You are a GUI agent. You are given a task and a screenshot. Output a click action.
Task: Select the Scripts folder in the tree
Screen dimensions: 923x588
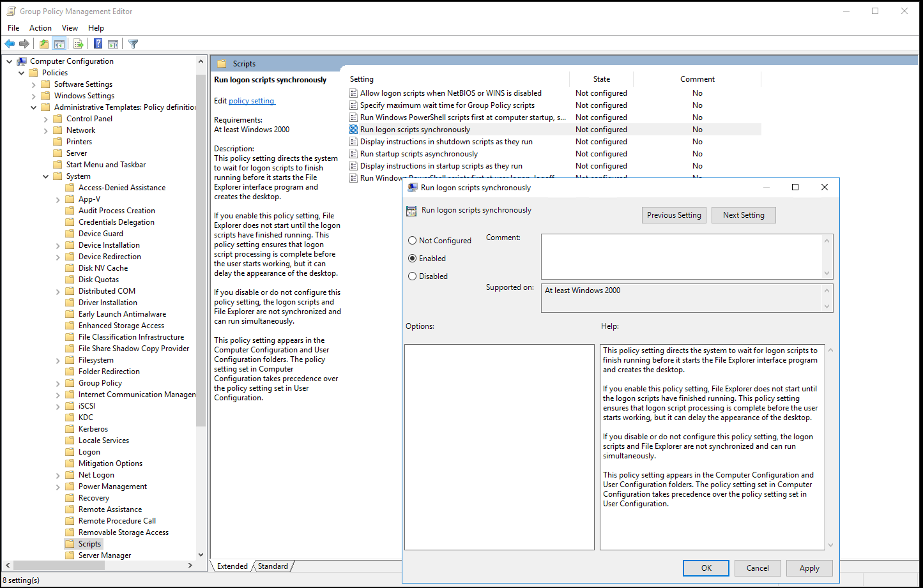89,543
